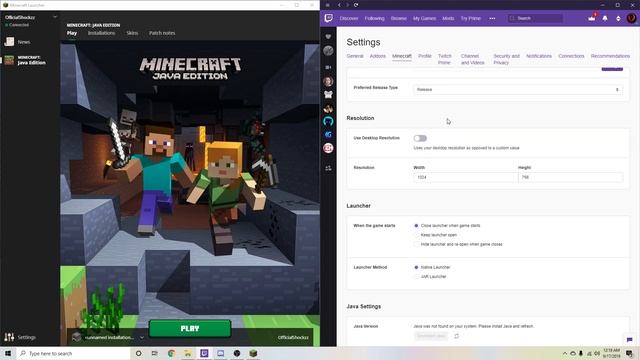This screenshot has width=640, height=360.
Task: Open the teal headphones server in sidebar
Action: click(x=328, y=121)
